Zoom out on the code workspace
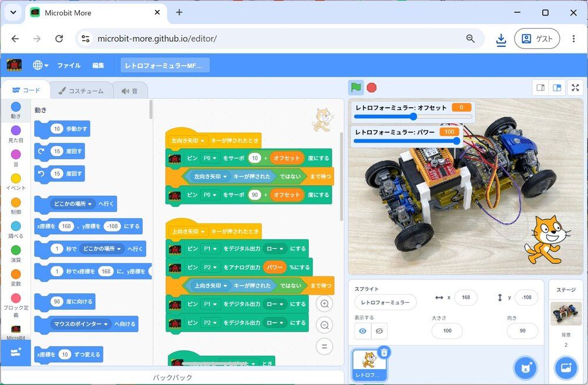The height and width of the screenshot is (385, 588). point(325,325)
